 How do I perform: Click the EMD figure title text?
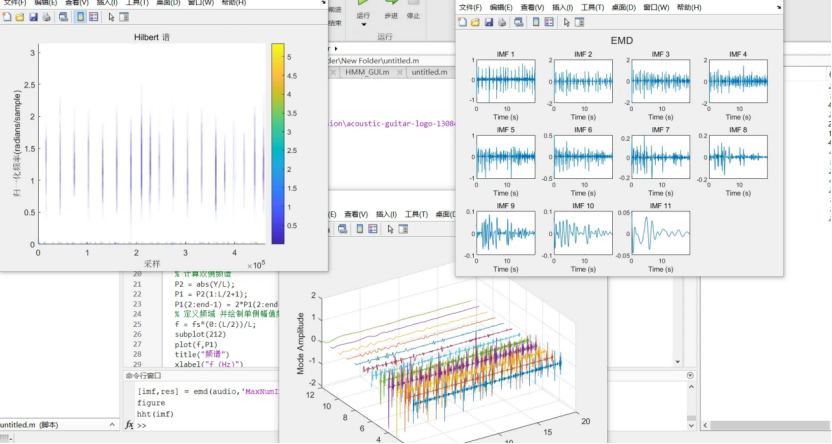621,41
